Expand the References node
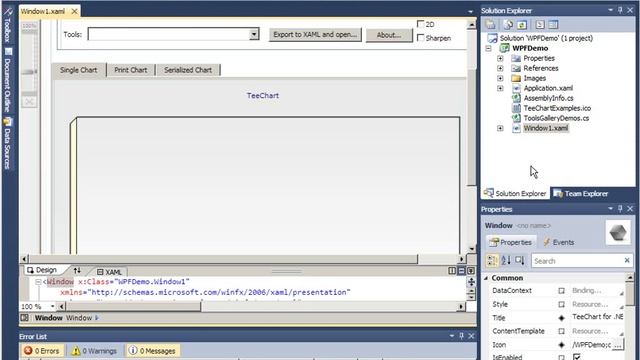This screenshot has width=640, height=360. pos(500,68)
